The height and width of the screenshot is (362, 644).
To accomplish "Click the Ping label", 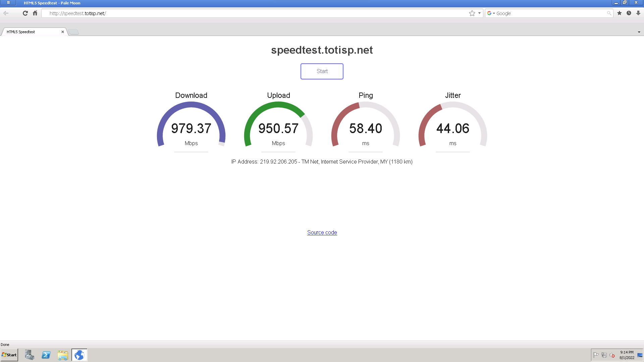I will tap(366, 95).
